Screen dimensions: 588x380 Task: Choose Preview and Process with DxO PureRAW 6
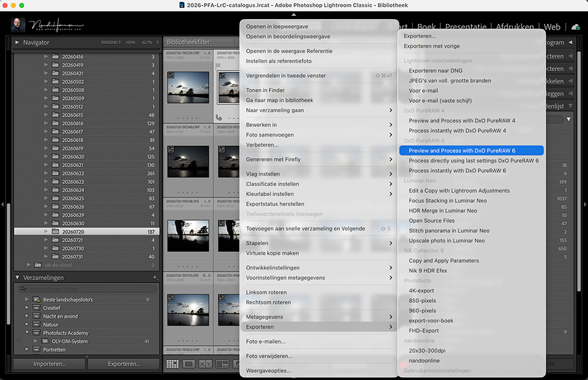[x=472, y=150]
